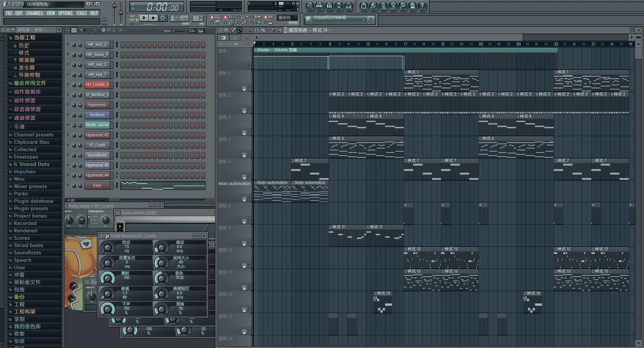Click the Stop transport button
This screenshot has height=348, width=644.
pos(153,18)
